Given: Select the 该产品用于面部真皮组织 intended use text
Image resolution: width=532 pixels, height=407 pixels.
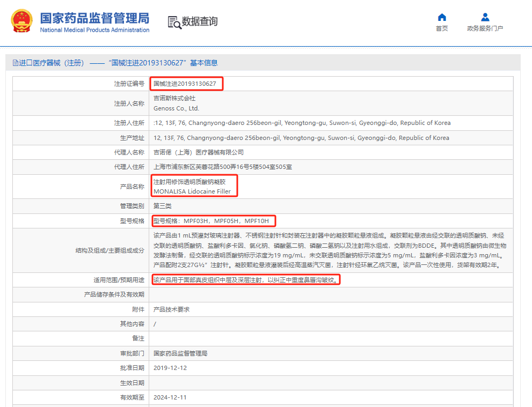Looking at the screenshot, I should click(x=246, y=280).
